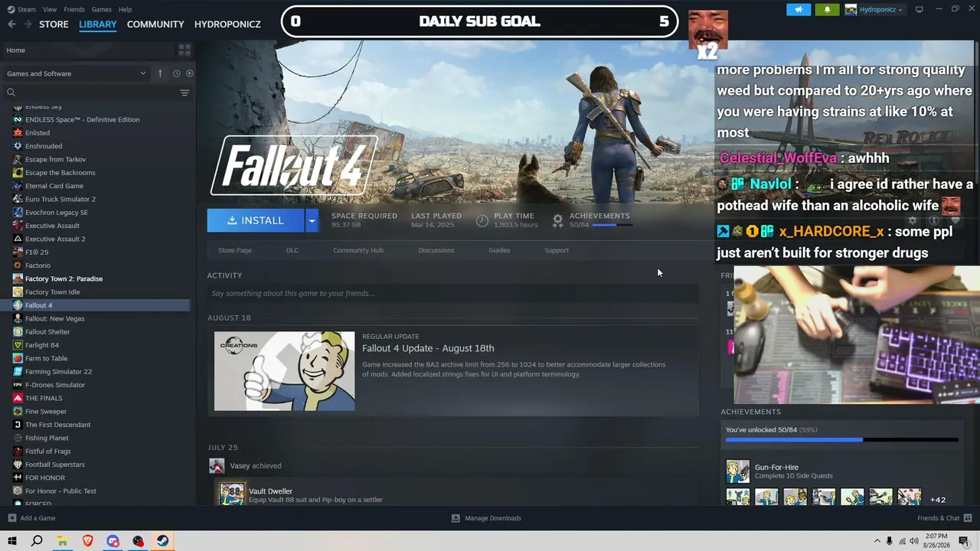
Task: Go to the COMMUNITY tab
Action: pos(155,24)
